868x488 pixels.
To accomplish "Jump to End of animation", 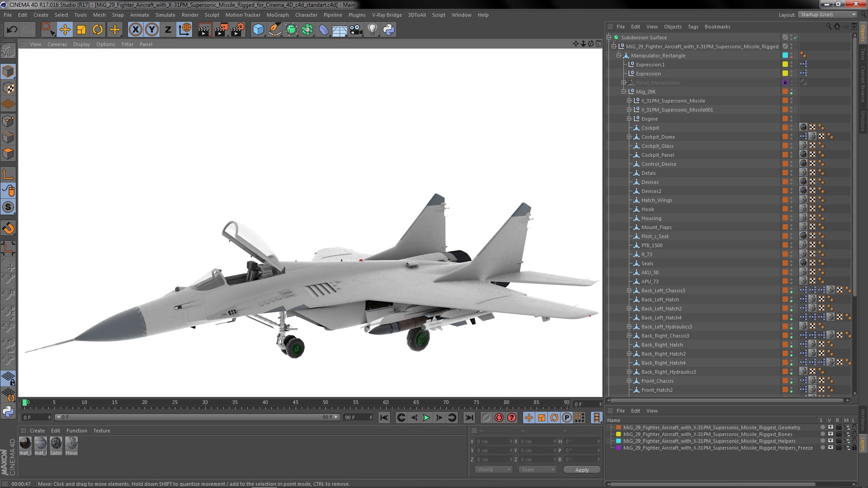I will pyautogui.click(x=469, y=418).
